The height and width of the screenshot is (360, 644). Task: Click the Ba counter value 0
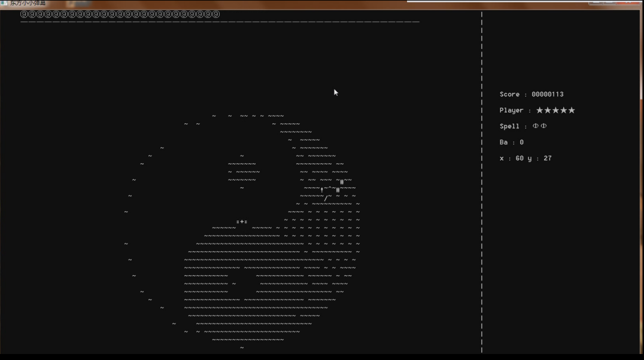(x=521, y=142)
